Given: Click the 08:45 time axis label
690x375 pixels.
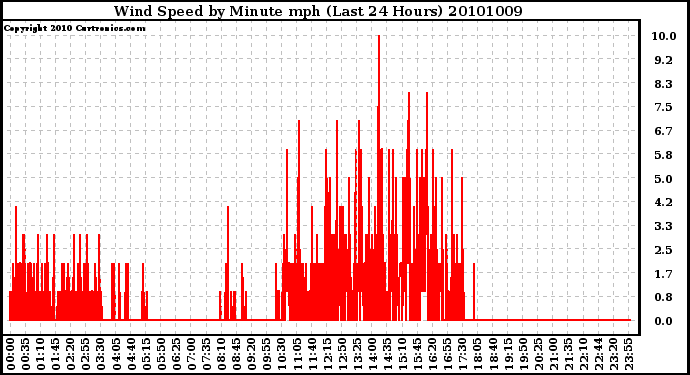Looking at the screenshot, I should [x=236, y=355].
